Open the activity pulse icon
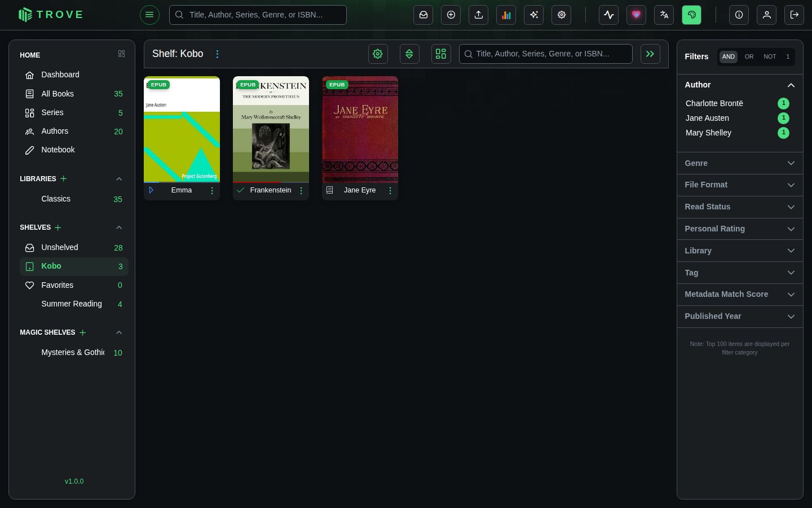This screenshot has width=812, height=508. (608, 15)
